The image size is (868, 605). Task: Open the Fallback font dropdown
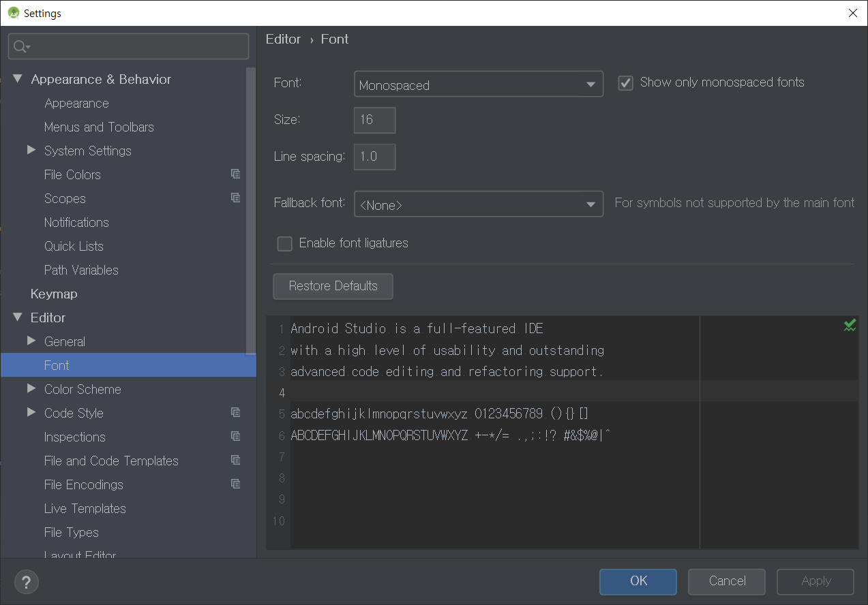[x=479, y=204]
